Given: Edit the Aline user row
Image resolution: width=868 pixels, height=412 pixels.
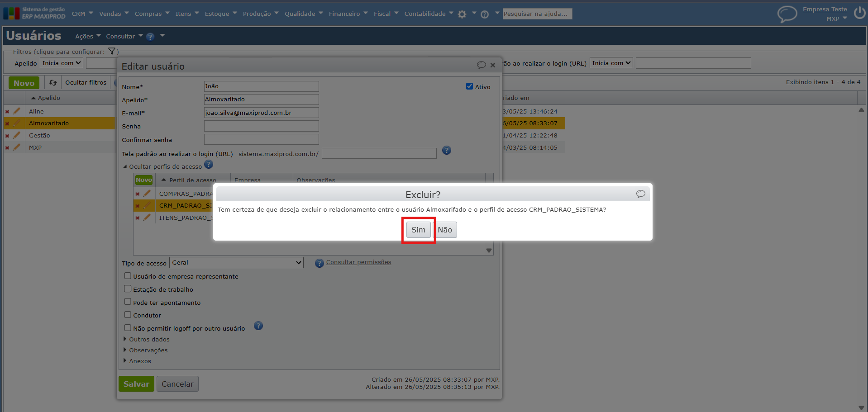Looking at the screenshot, I should pos(17,111).
